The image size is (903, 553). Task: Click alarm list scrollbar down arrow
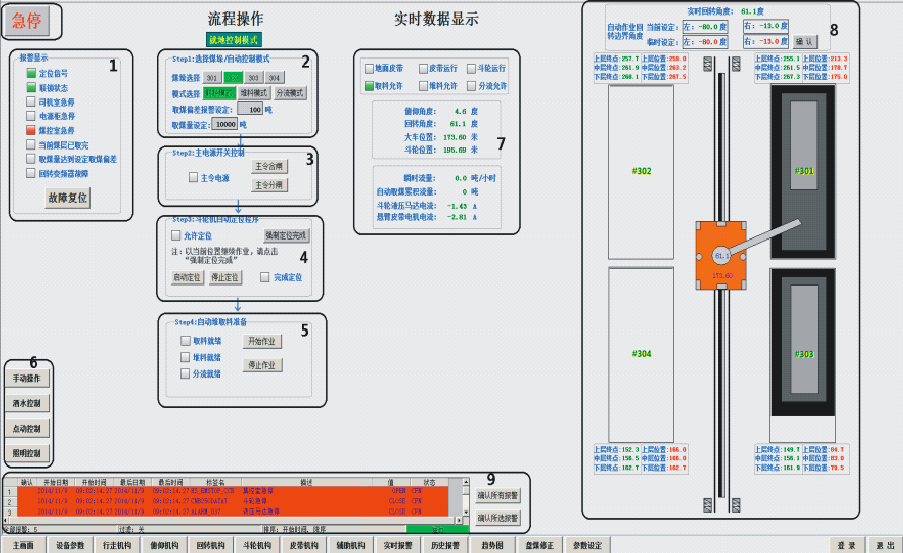pos(466,512)
